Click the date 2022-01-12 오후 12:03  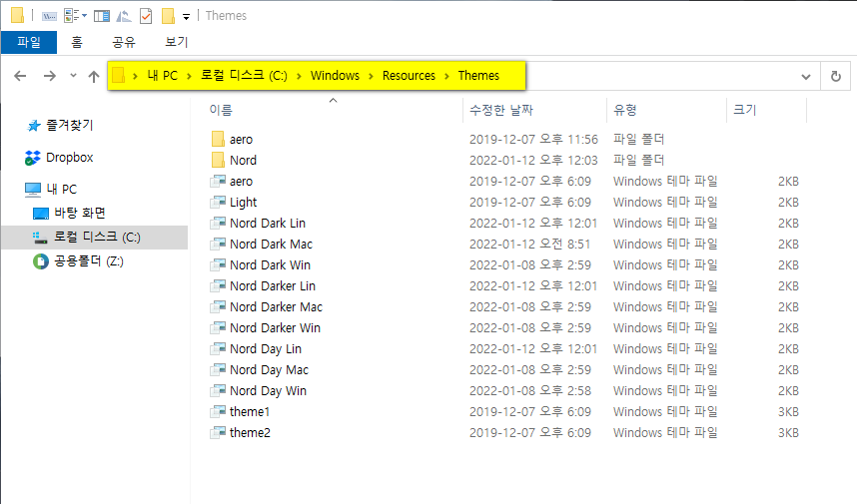(x=533, y=160)
